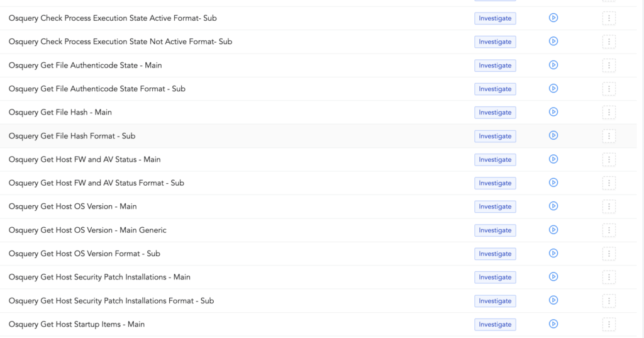
Task: Open three-dot menu for Osquery Get Host OS Version - Main
Action: [x=608, y=206]
